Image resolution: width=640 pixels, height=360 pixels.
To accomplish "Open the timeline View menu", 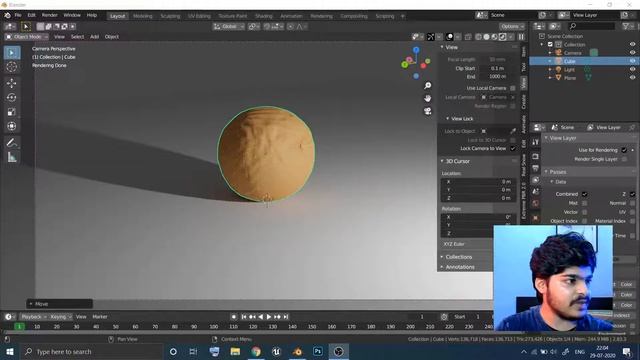I will [x=81, y=317].
